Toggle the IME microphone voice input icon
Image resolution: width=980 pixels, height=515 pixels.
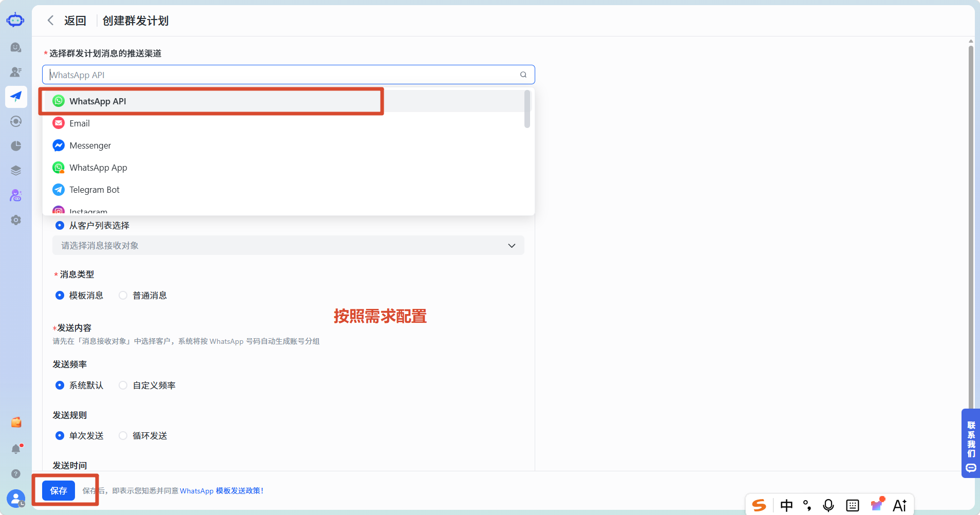point(828,506)
